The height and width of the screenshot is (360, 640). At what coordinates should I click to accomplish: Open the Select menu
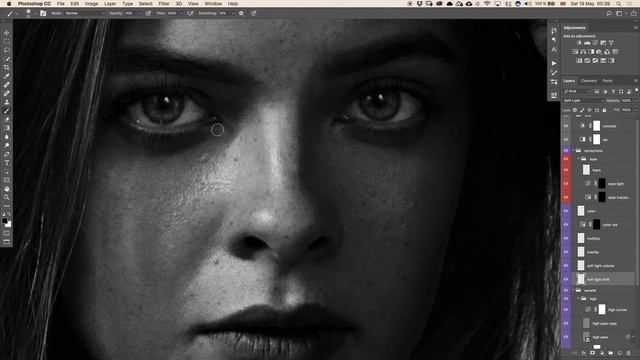click(x=145, y=4)
